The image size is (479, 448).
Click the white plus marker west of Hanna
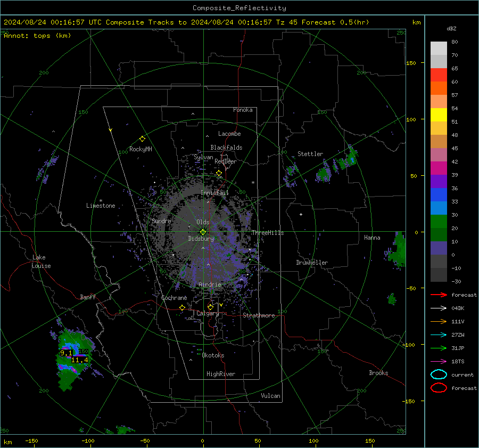(301, 214)
